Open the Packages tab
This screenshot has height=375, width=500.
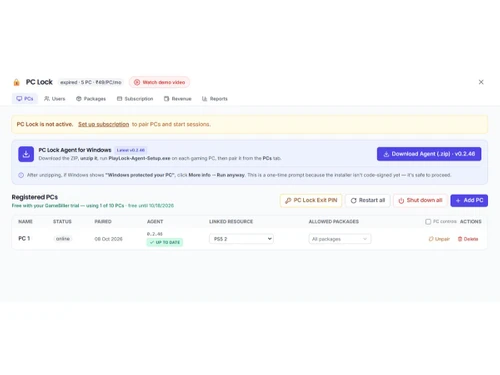point(91,99)
